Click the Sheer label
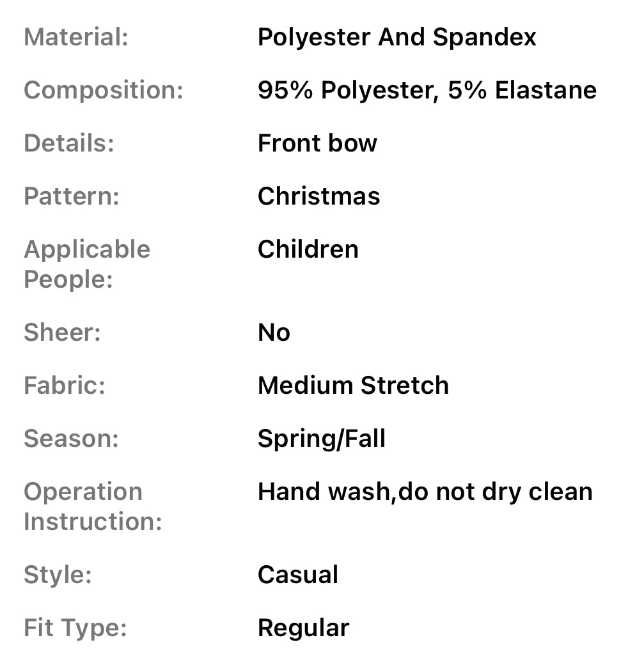The height and width of the screenshot is (656, 644). coord(62,332)
